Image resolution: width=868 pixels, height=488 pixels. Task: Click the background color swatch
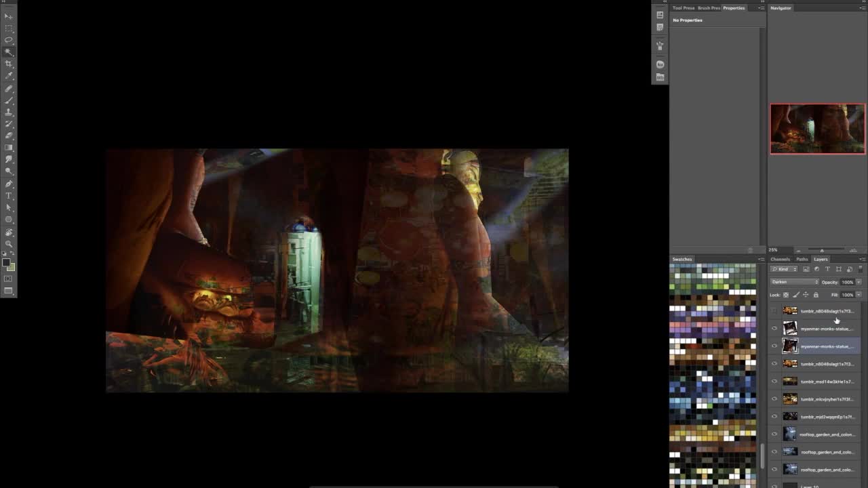pyautogui.click(x=11, y=267)
